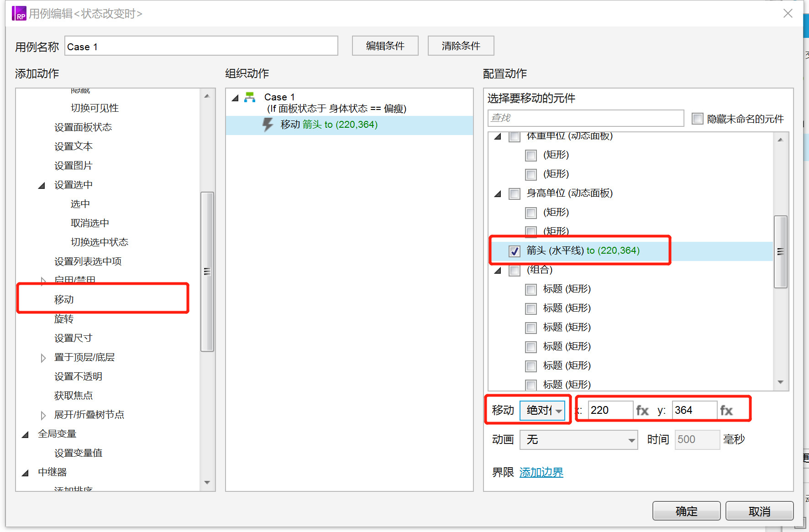This screenshot has height=532, width=809.
Task: Check first 矩形 under 体重单位
Action: 531,156
